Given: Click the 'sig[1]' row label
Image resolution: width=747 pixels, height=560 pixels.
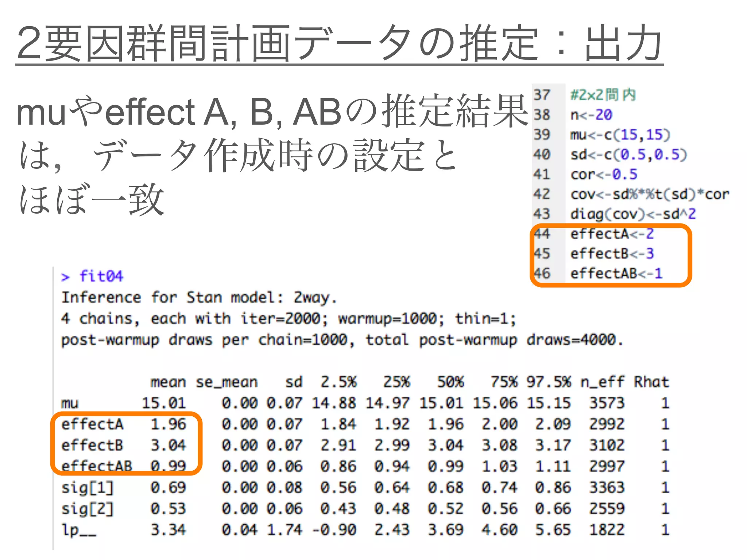Looking at the screenshot, I should 88,488.
